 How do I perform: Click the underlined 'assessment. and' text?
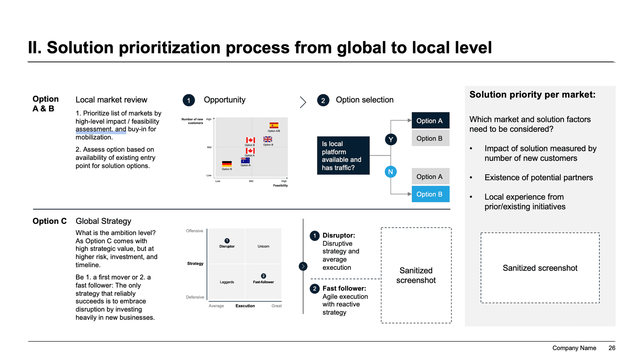(x=101, y=129)
